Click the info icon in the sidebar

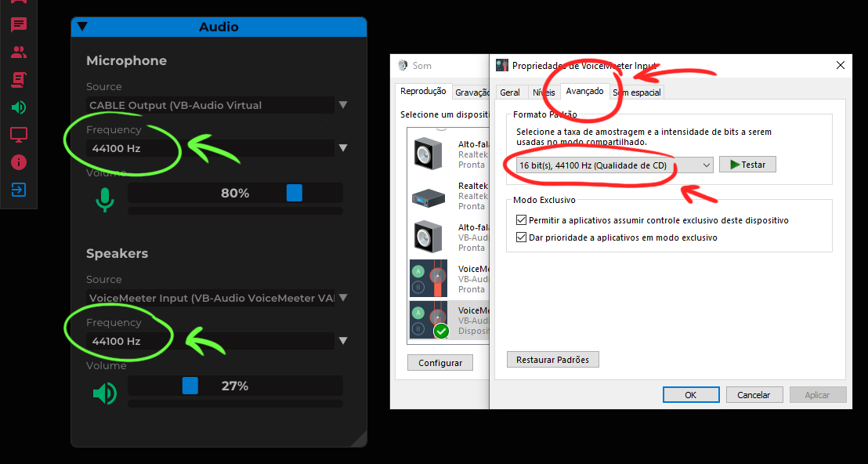pyautogui.click(x=20, y=161)
